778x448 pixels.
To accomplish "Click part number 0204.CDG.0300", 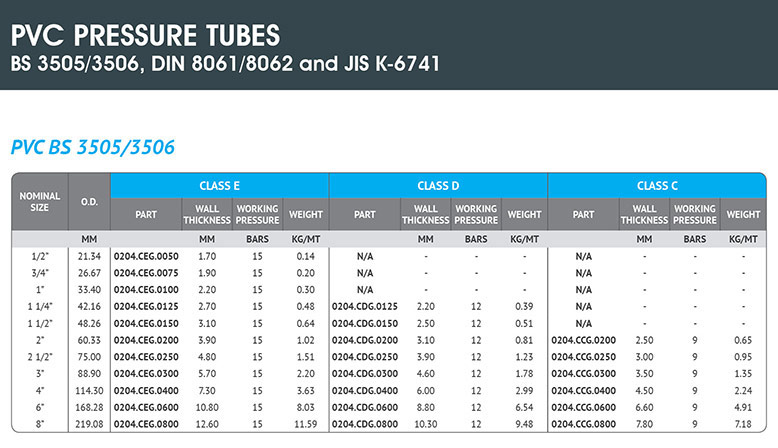I will point(365,374).
